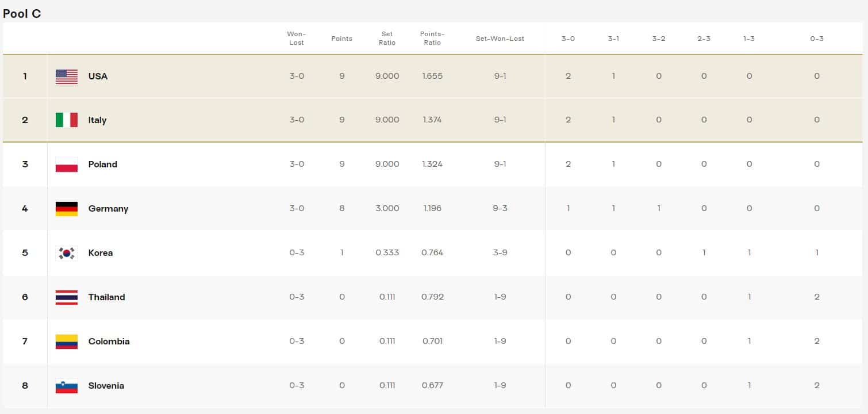Click the Set-Won-Lost column header
868x414 pixels.
[500, 39]
